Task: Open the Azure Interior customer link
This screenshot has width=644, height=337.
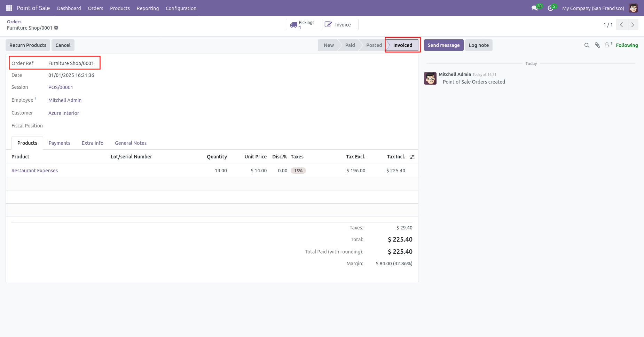Action: [64, 113]
